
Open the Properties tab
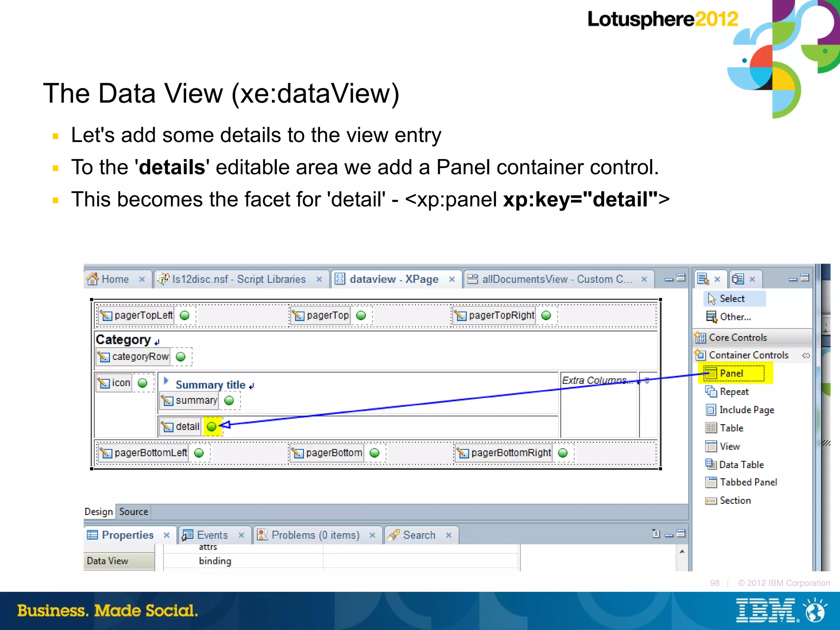130,535
